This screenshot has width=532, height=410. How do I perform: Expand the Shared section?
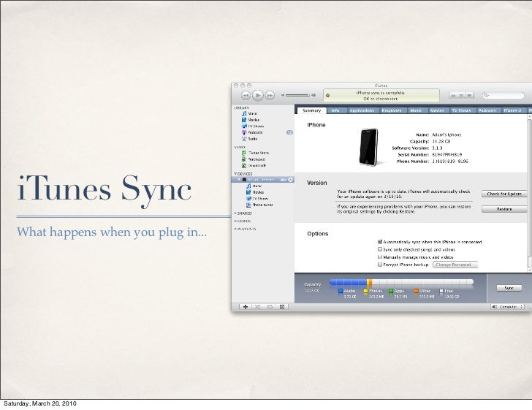tap(235, 213)
